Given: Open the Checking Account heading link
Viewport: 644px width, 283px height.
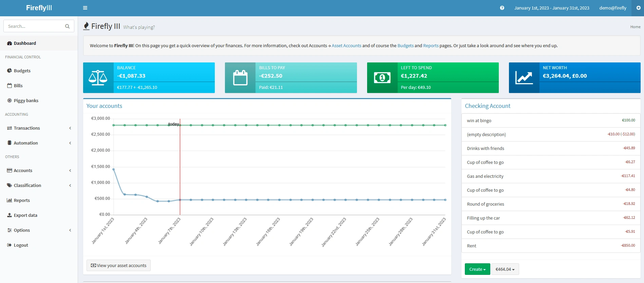Looking at the screenshot, I should pos(488,106).
